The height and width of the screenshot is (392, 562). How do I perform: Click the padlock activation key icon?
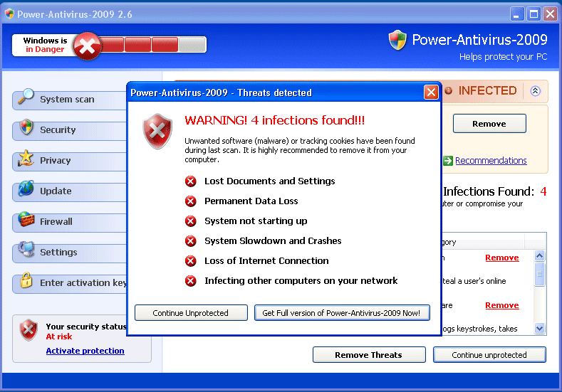[26, 281]
